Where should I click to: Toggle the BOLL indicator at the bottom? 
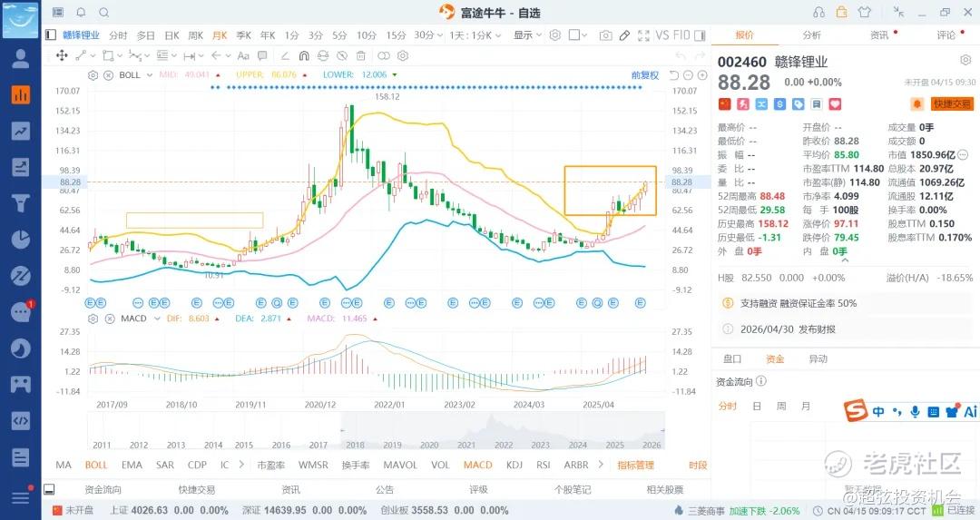96,465
